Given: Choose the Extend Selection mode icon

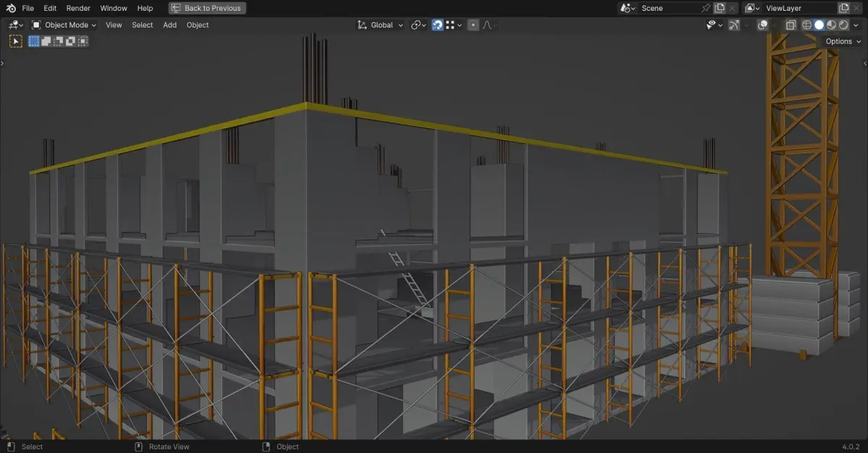Looking at the screenshot, I should (x=46, y=41).
